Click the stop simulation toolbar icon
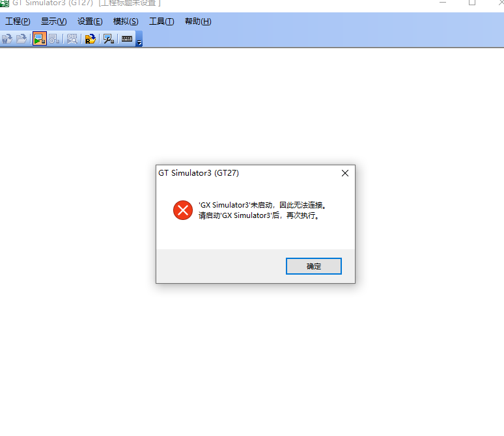Viewport: 504px width, 436px height. pos(54,39)
